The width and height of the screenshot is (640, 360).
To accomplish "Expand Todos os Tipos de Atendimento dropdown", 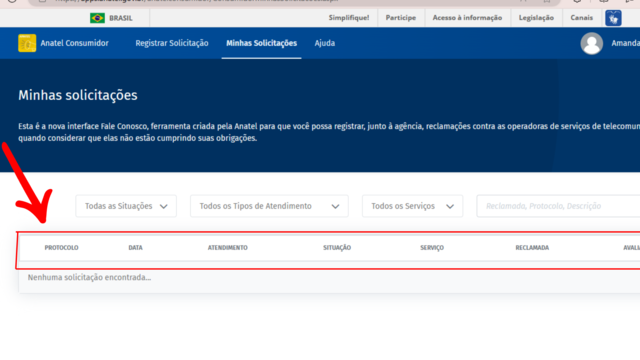I will pos(269,206).
